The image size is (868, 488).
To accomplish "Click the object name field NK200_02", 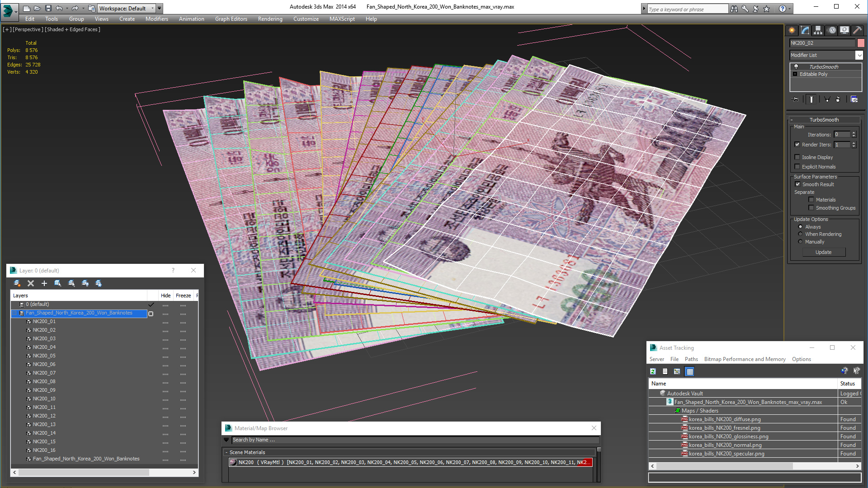I will [x=822, y=43].
